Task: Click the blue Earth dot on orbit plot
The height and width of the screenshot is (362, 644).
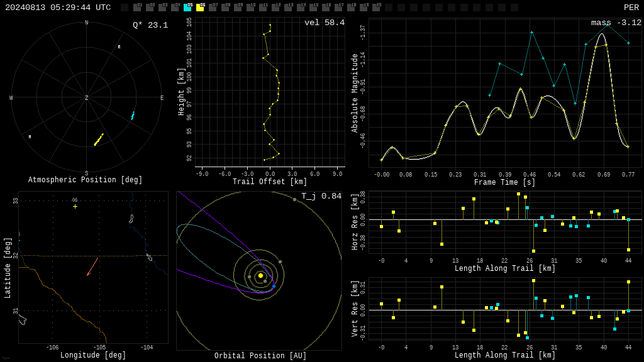Action: click(x=274, y=286)
